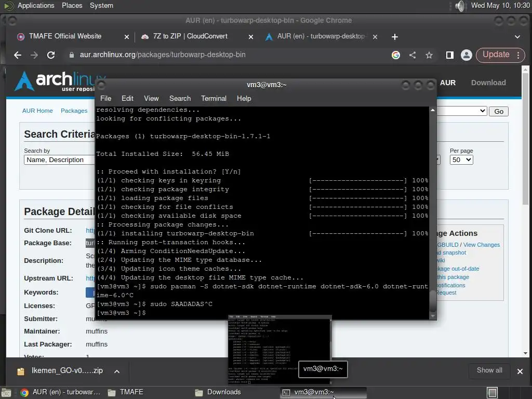532x399 pixels.
Task: Open the System menu
Action: (x=101, y=5)
